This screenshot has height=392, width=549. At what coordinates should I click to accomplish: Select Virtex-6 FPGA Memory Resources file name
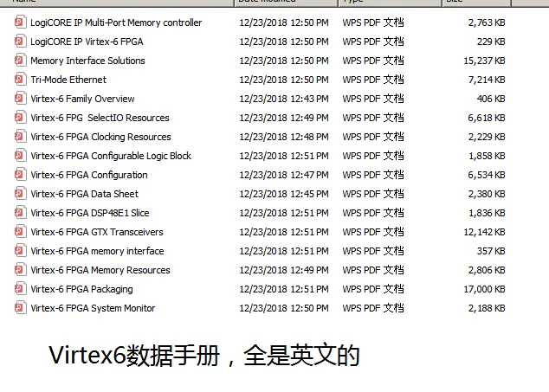coord(100,270)
